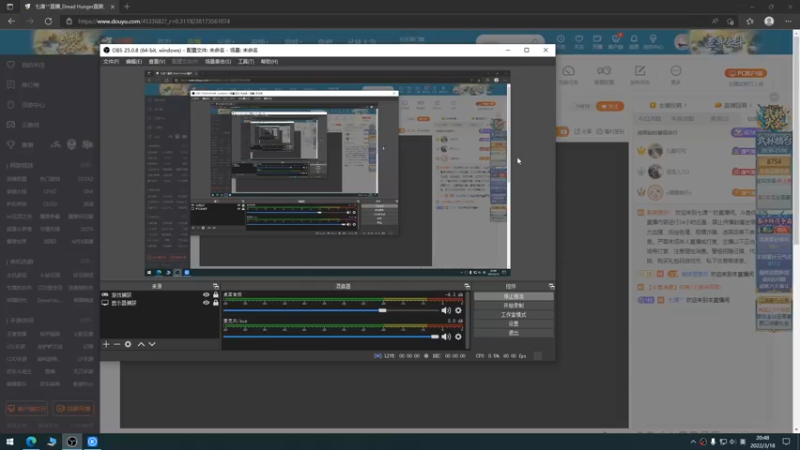Click the start recording button in Controls

click(513, 306)
